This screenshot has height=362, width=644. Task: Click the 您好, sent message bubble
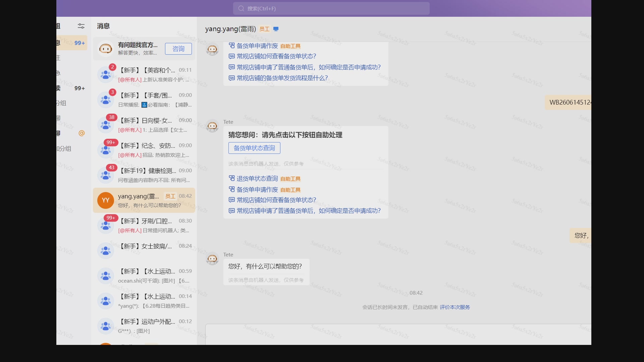[x=580, y=235]
